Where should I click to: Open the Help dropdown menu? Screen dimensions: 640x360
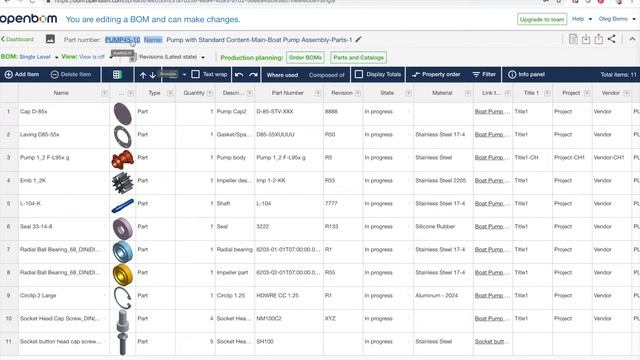(582, 19)
